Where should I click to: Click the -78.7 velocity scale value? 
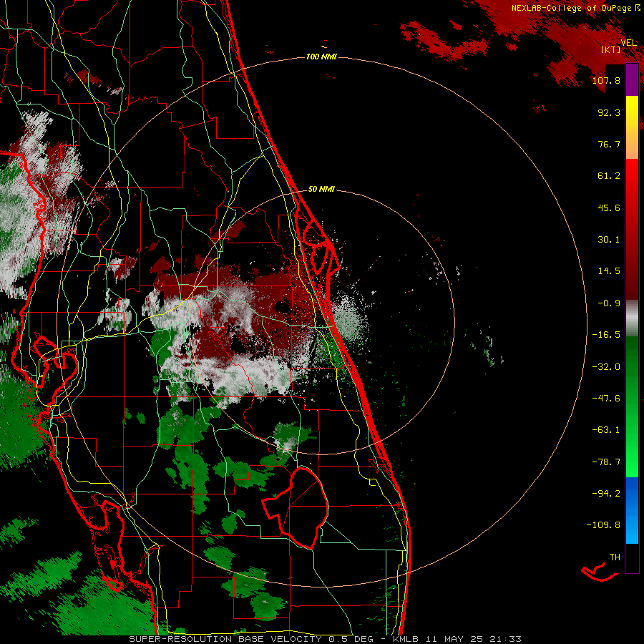pos(606,462)
